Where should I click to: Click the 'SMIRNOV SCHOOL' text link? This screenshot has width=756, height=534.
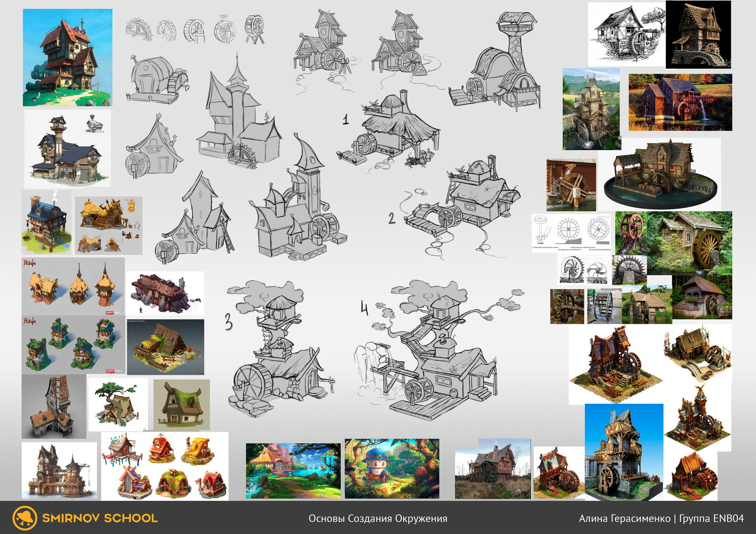(x=100, y=518)
